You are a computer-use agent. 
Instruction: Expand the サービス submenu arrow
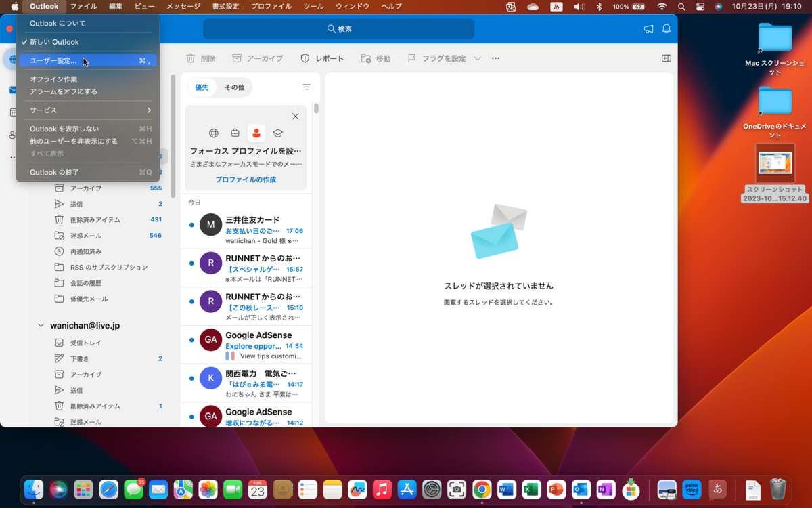[149, 110]
